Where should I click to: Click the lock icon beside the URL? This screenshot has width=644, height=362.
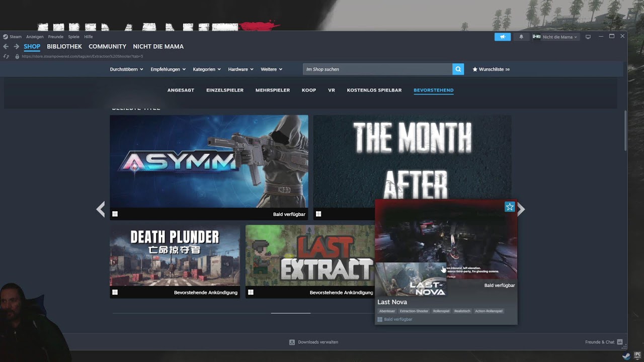[17, 56]
